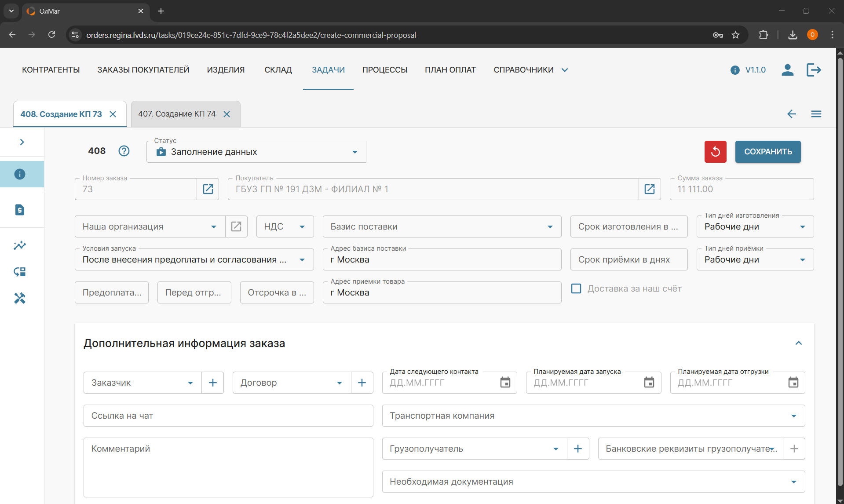The image size is (844, 504).
Task: Collapse the Дополнительная информация заказа section
Action: (799, 343)
